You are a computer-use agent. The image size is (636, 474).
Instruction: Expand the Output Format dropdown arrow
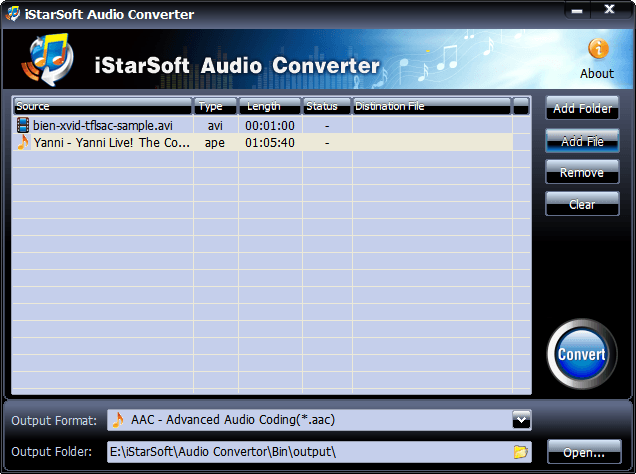pos(520,420)
